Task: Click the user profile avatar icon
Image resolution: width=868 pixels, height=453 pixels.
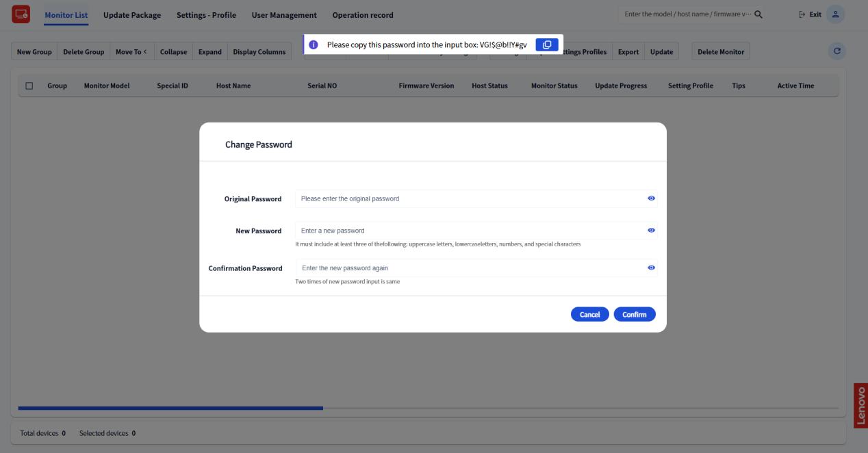Action: (x=835, y=14)
